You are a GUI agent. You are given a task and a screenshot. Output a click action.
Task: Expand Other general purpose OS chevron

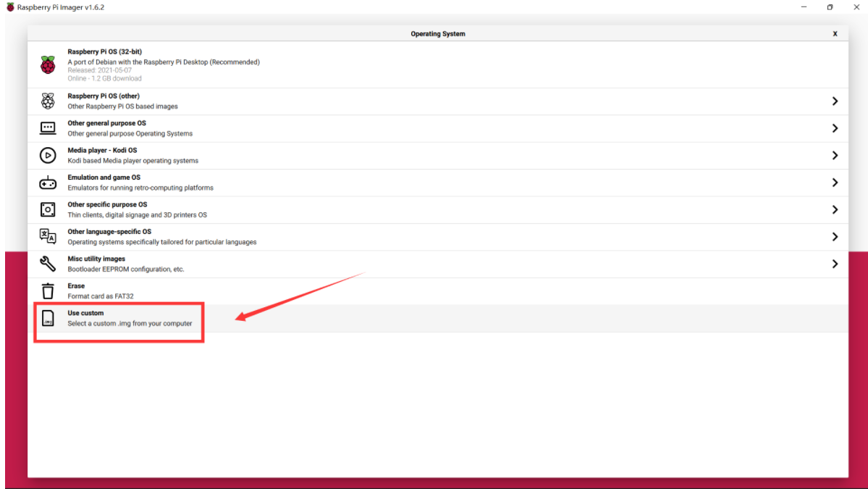coord(835,128)
